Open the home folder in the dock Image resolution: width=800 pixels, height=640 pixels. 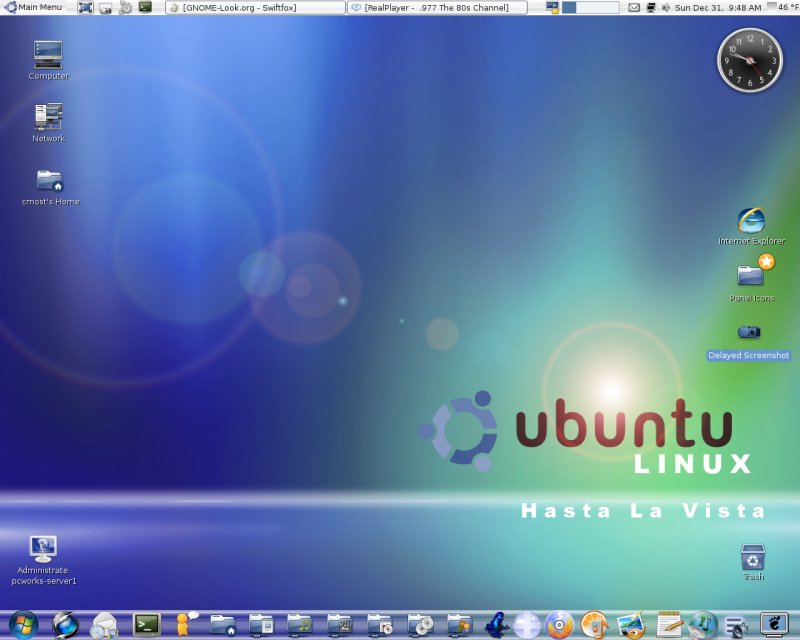pos(223,625)
